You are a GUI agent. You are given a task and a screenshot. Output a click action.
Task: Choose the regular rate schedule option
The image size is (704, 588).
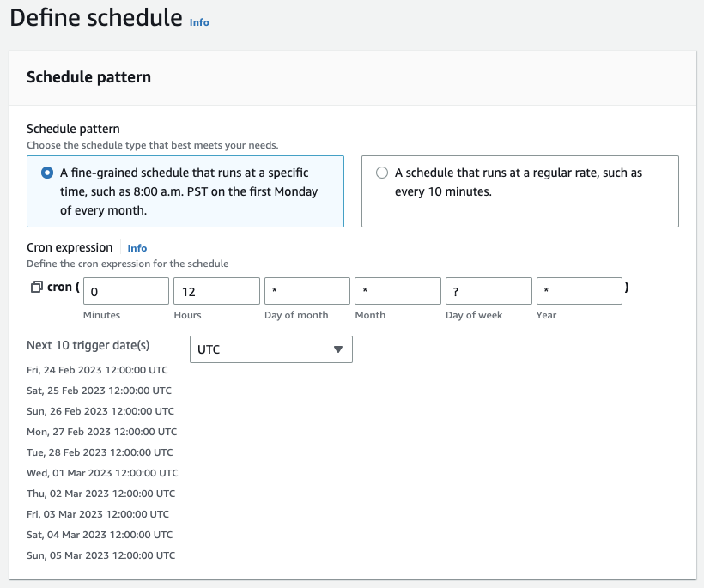click(x=382, y=173)
